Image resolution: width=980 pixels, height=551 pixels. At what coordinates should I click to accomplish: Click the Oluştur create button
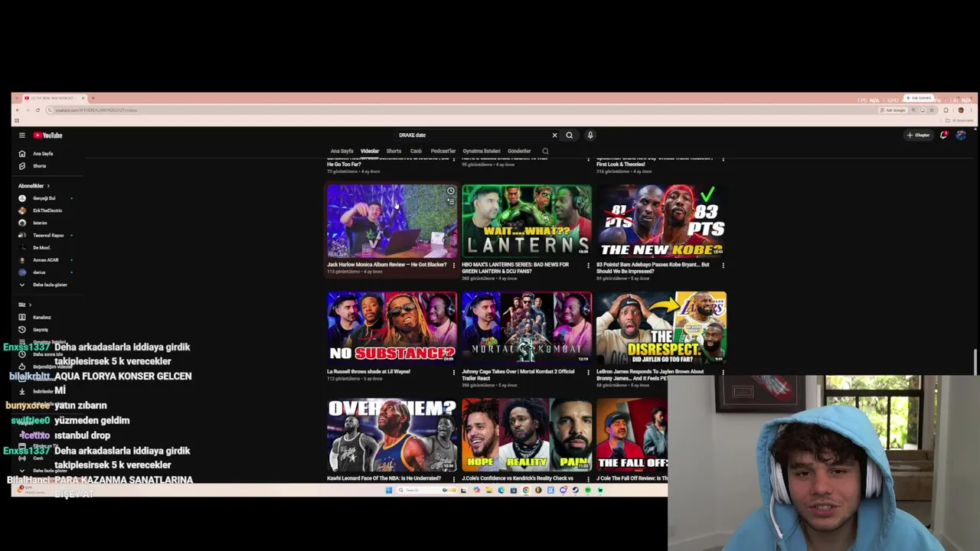pos(918,135)
